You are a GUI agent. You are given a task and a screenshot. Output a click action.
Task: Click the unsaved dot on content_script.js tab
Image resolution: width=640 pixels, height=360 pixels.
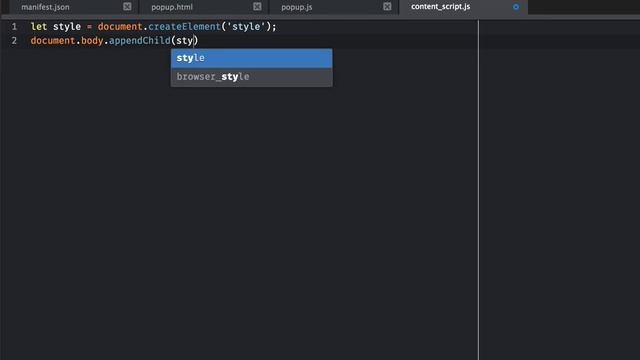(x=516, y=7)
